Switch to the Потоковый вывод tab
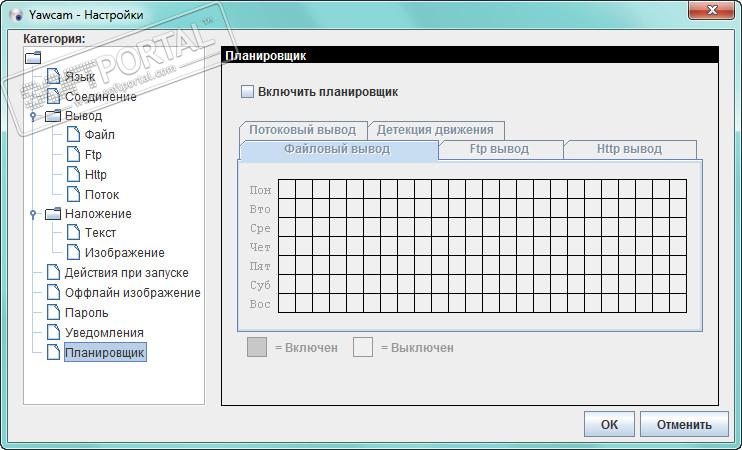This screenshot has height=450, width=742. point(303,130)
